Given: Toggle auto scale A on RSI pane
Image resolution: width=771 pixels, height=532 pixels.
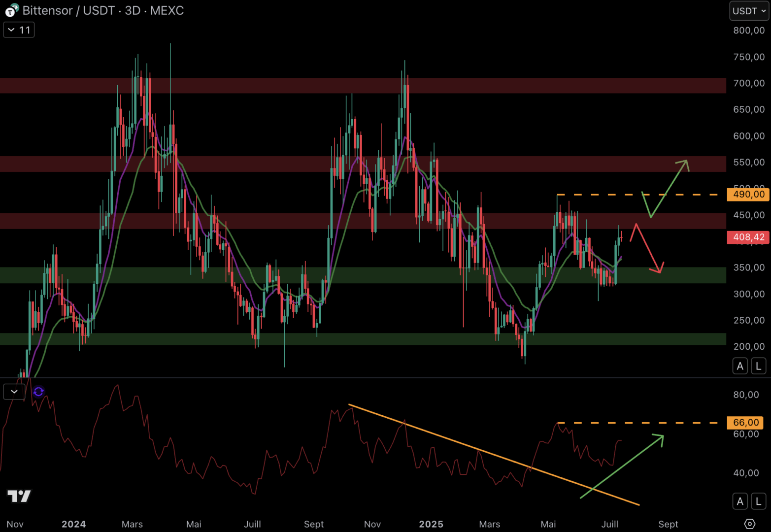Looking at the screenshot, I should [740, 501].
